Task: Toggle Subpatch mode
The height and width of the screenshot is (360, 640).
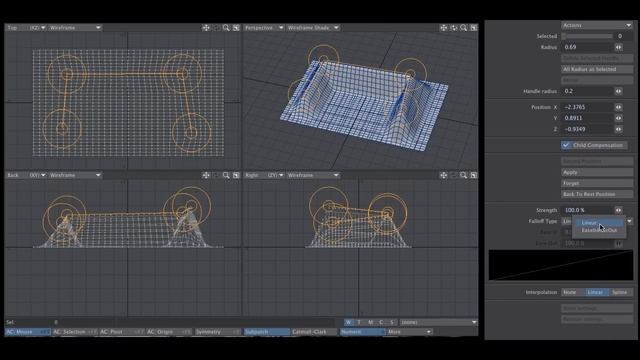Action: pyautogui.click(x=267, y=332)
